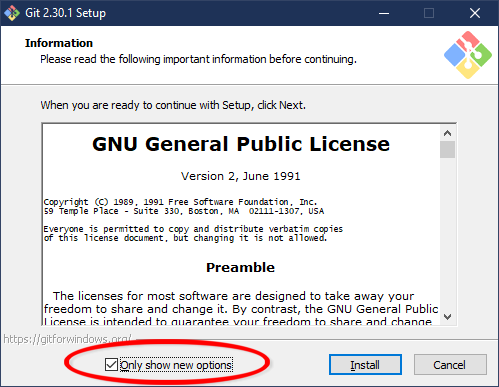Click the Information header title
499x387 pixels.
click(59, 43)
